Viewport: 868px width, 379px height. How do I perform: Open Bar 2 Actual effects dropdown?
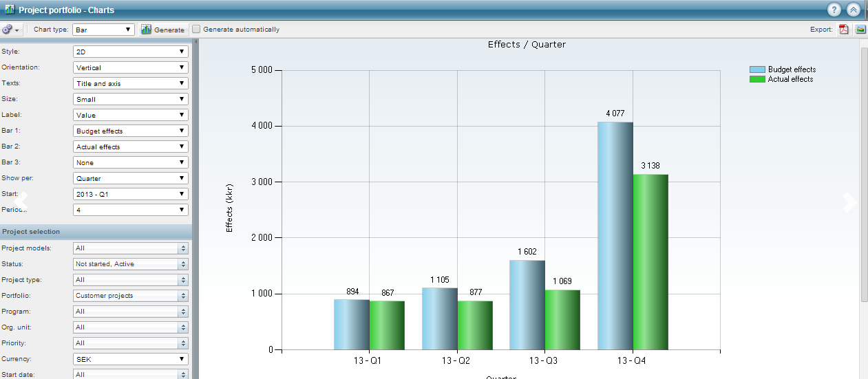[x=131, y=147]
